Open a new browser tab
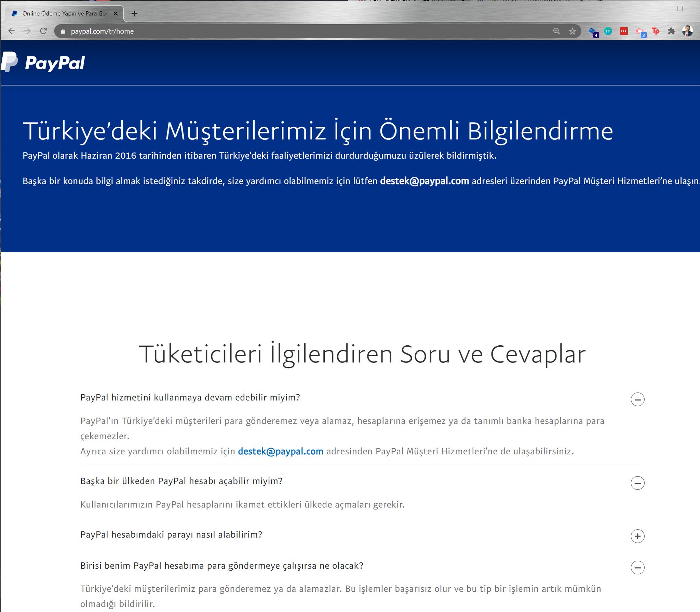 134,14
